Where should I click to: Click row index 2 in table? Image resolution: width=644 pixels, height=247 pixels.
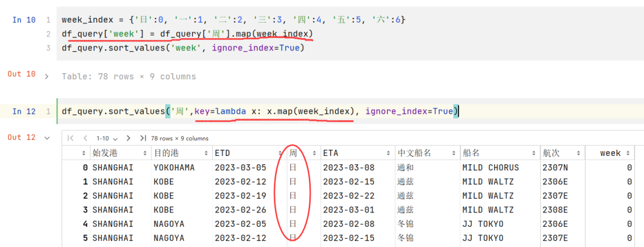(85, 196)
